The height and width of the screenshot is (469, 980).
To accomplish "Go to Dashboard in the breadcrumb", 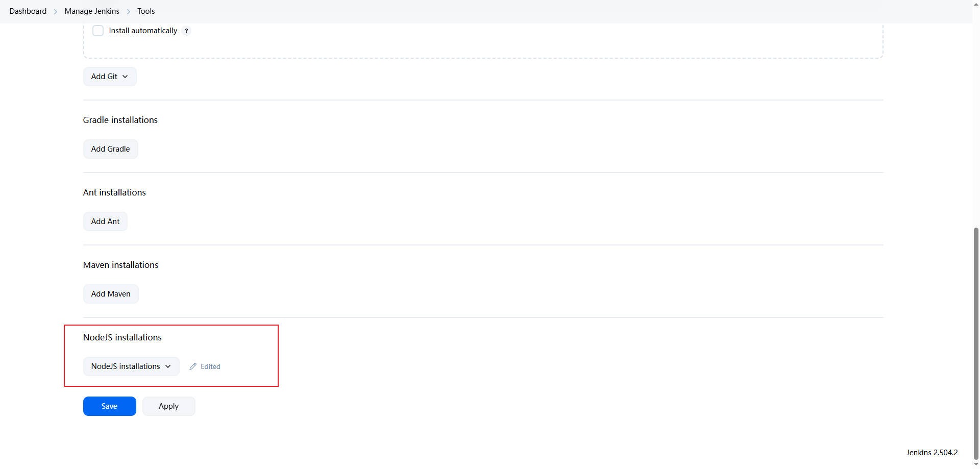I will (28, 11).
